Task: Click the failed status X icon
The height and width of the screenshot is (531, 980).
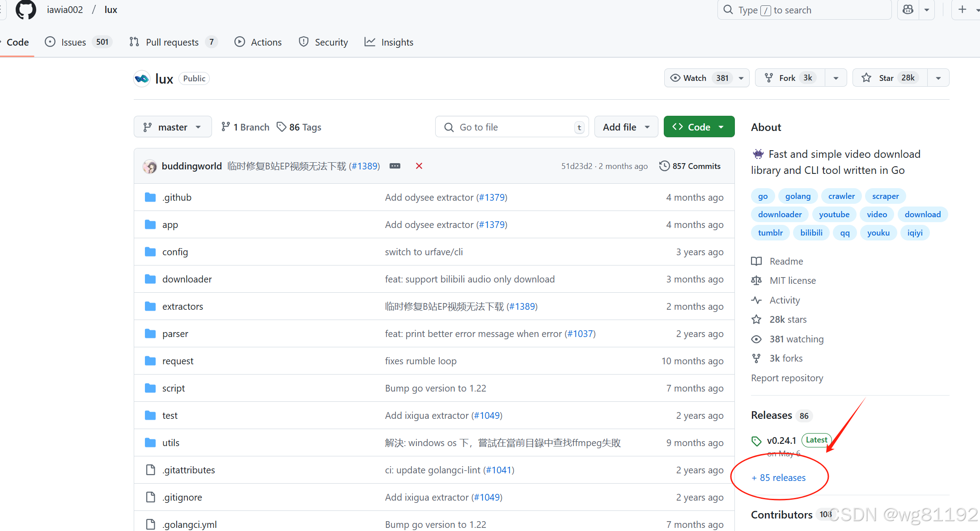Action: pos(419,166)
